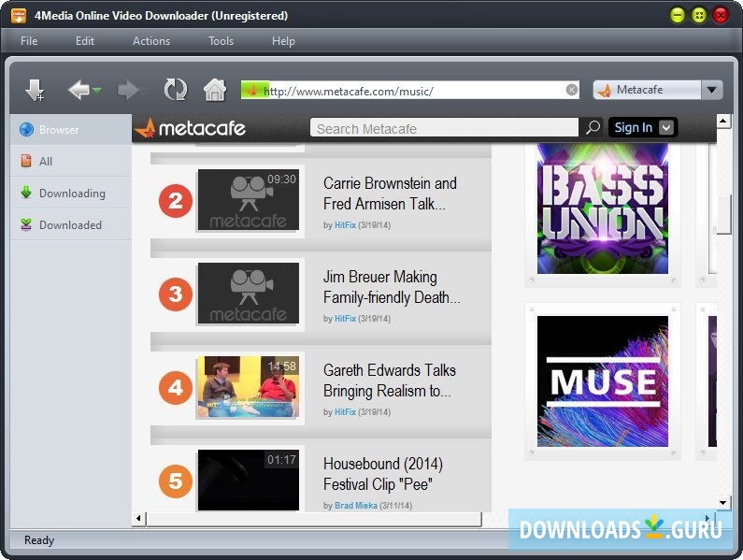Click the scroll up arrow of page

pos(722,121)
